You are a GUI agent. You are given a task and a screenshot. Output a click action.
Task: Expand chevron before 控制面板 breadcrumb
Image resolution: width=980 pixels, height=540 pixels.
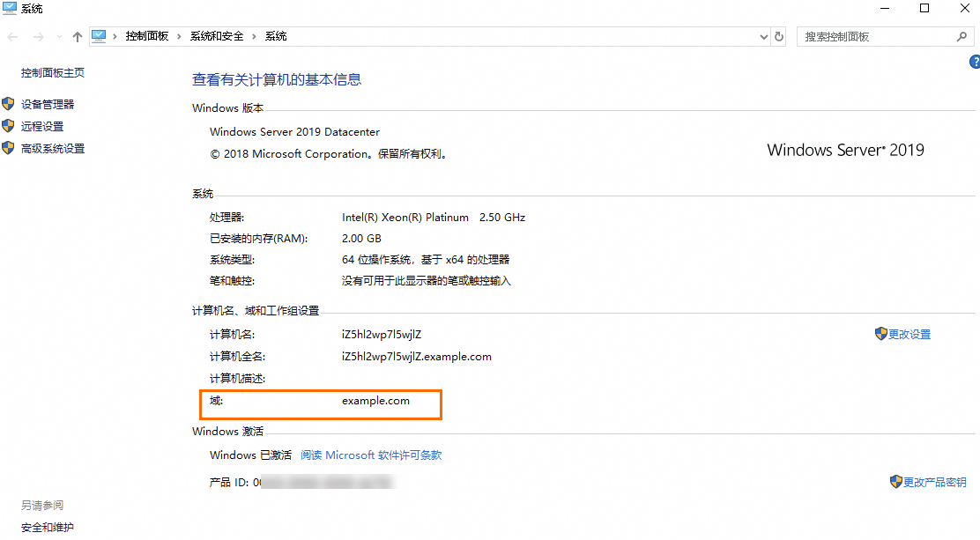[115, 36]
